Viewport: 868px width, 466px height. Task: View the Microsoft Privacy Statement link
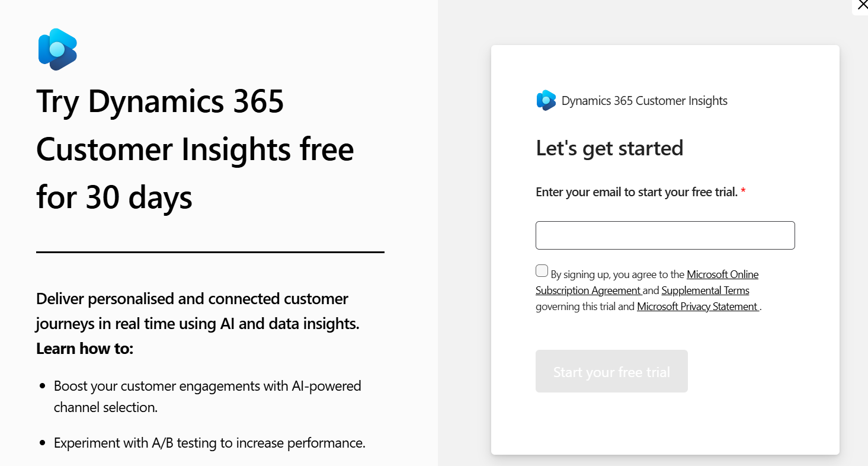698,307
